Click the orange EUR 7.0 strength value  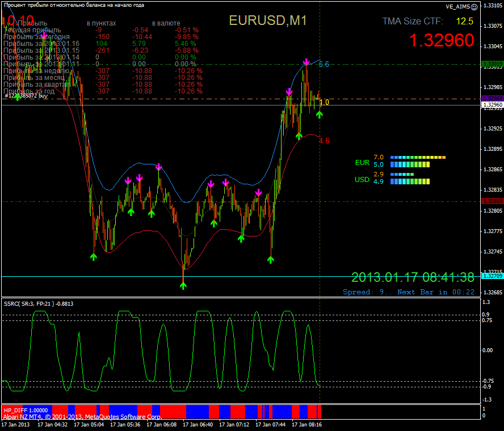tap(379, 157)
